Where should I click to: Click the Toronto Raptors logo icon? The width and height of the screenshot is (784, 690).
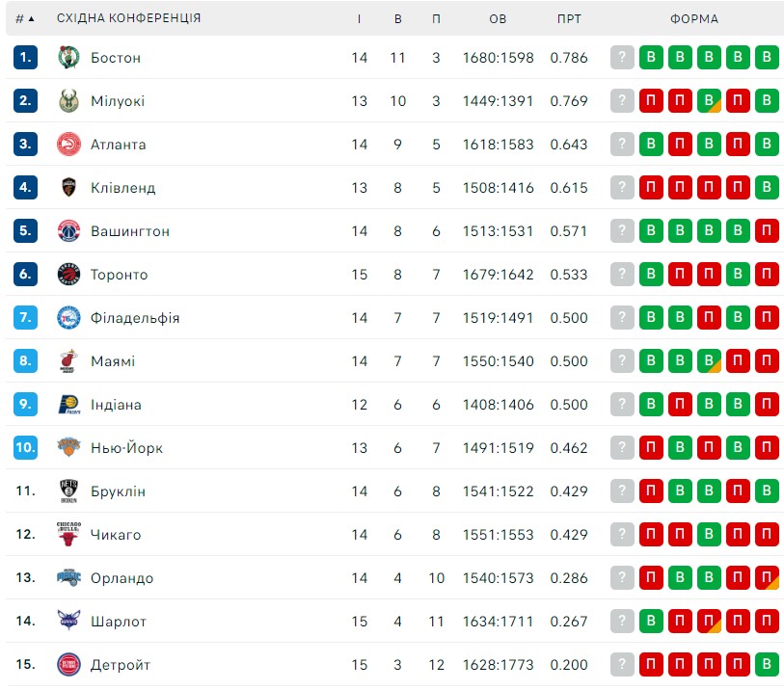point(68,275)
